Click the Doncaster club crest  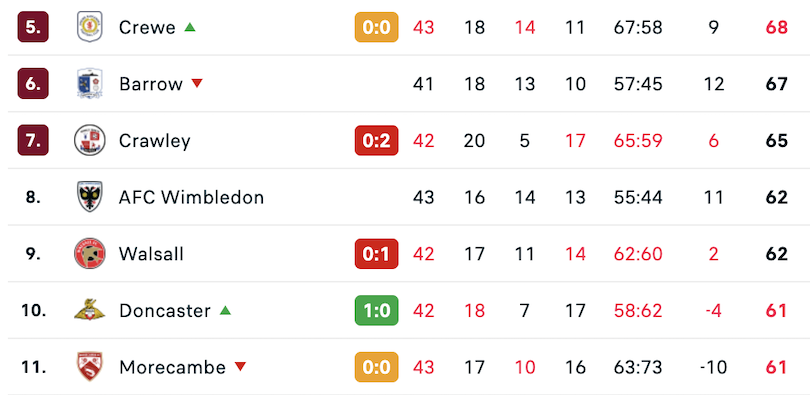click(x=89, y=310)
